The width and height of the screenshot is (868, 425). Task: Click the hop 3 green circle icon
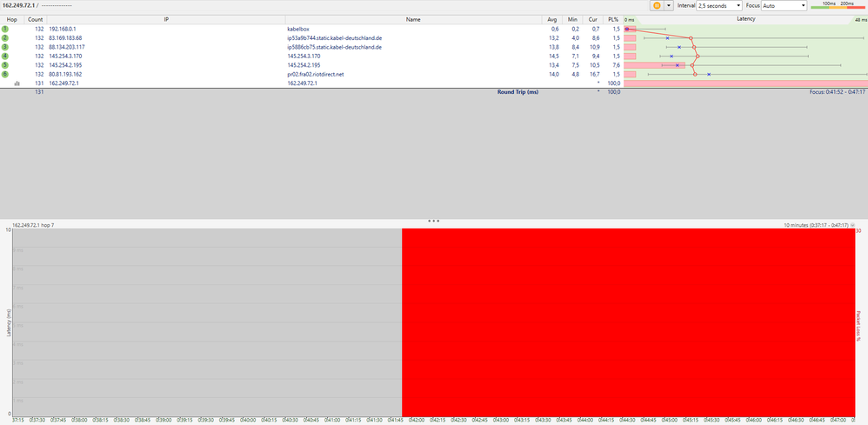coord(5,47)
